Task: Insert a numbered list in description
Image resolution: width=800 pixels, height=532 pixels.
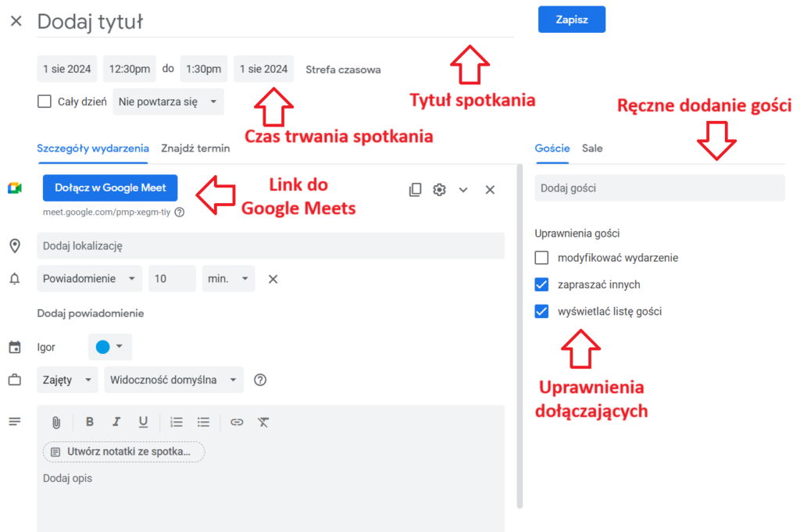Action: pyautogui.click(x=177, y=422)
